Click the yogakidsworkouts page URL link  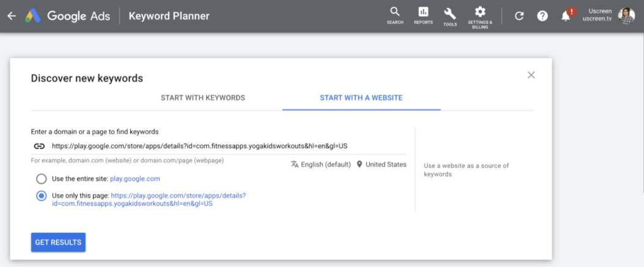pos(149,200)
